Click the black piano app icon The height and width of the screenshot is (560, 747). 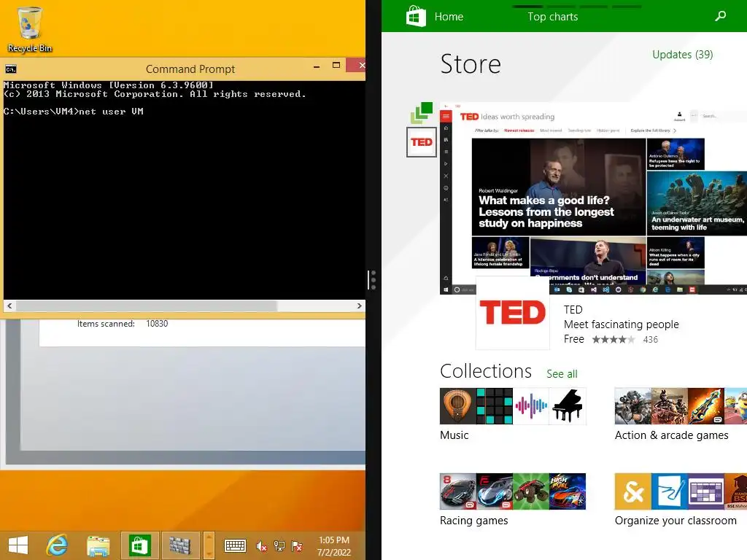568,406
